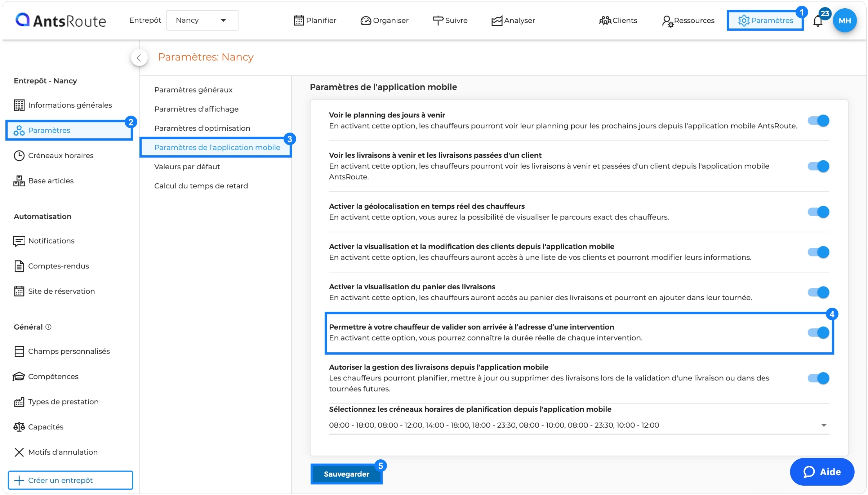Select Valeurs par défaut menu item
This screenshot has width=868, height=495.
[x=187, y=166]
